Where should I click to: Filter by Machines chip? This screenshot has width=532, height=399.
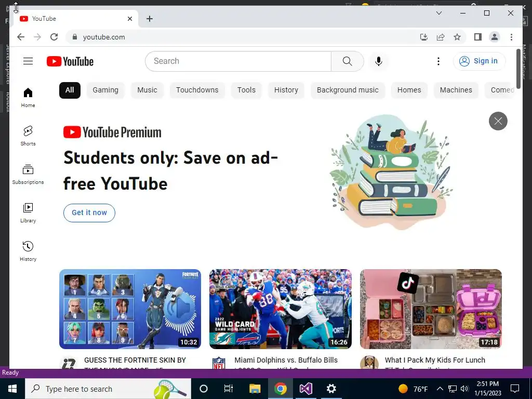click(456, 90)
